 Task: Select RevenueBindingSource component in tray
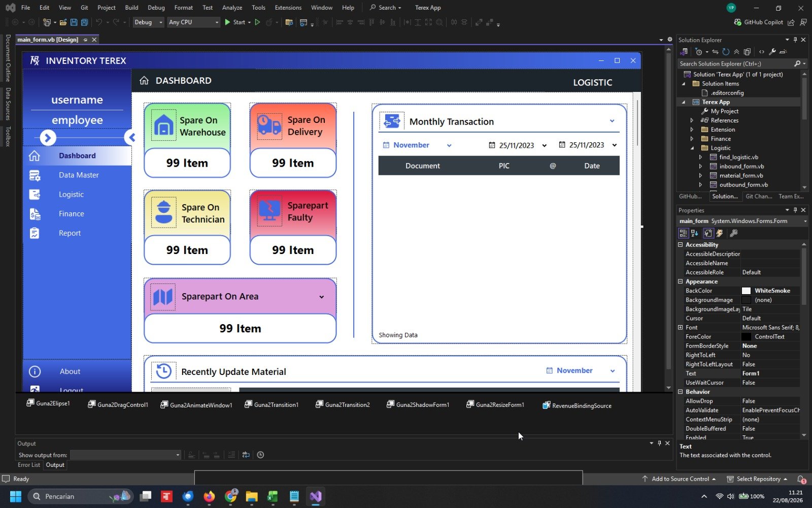pyautogui.click(x=577, y=405)
